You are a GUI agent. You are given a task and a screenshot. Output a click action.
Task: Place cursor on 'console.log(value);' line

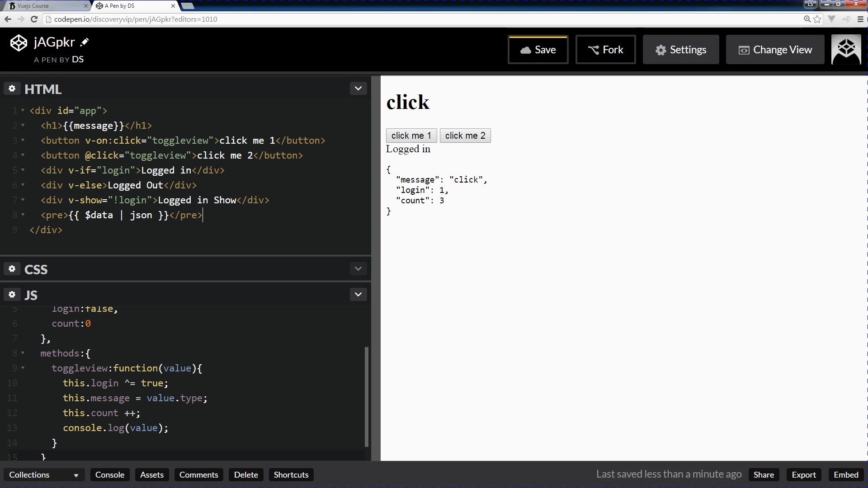(x=115, y=427)
